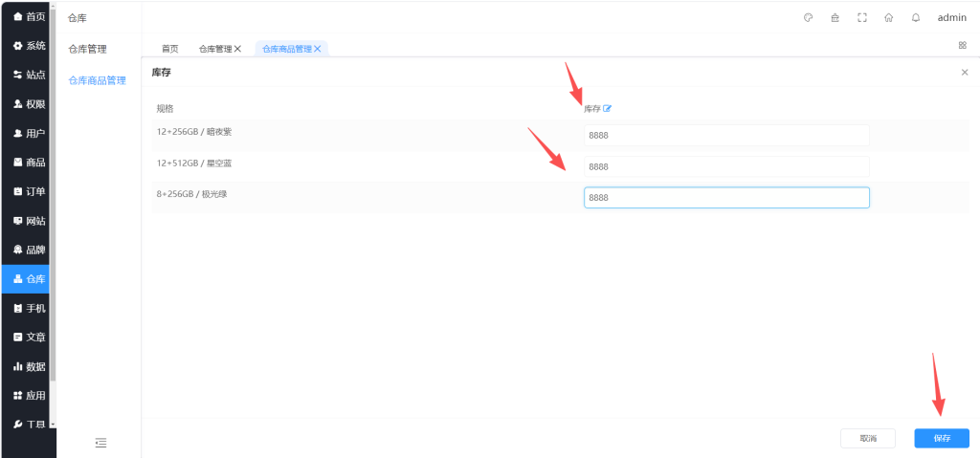This screenshot has width=980, height=458.
Task: Select 仓库管理 in the submenu
Action: [87, 49]
